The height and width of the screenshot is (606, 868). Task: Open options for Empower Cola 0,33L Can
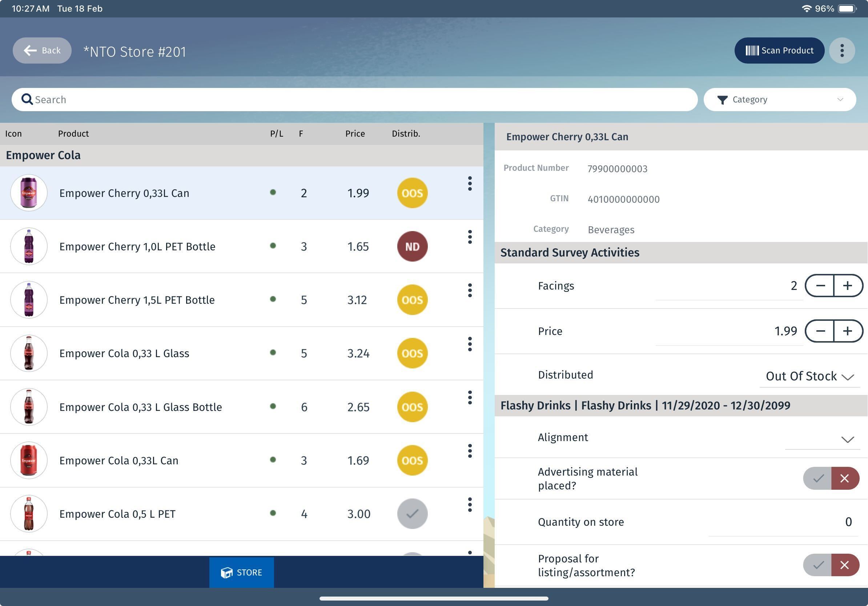(470, 451)
